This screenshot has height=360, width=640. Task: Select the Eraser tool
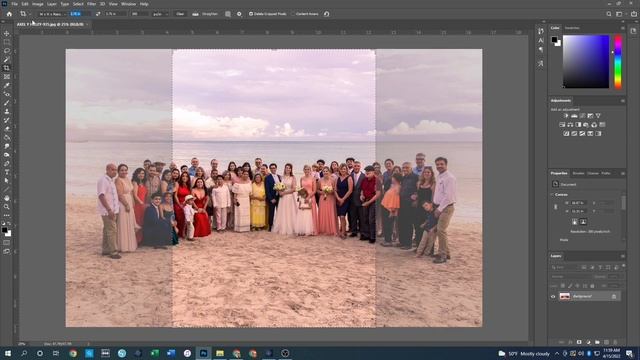click(7, 129)
